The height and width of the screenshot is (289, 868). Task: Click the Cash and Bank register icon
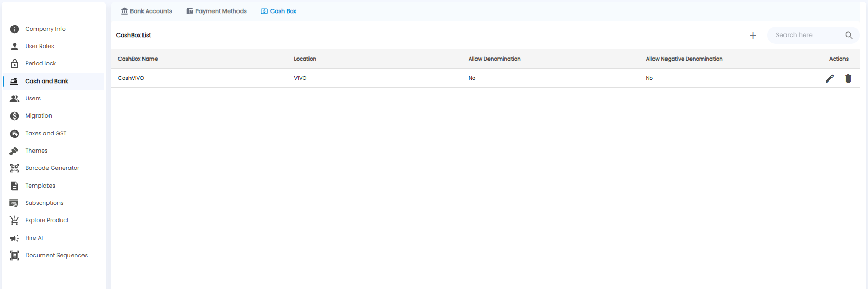click(15, 81)
